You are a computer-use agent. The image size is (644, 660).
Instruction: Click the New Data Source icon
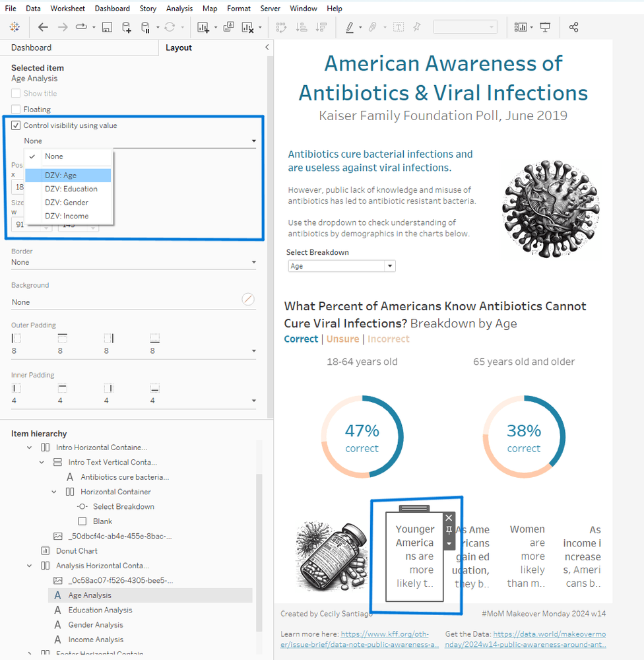coord(126,27)
